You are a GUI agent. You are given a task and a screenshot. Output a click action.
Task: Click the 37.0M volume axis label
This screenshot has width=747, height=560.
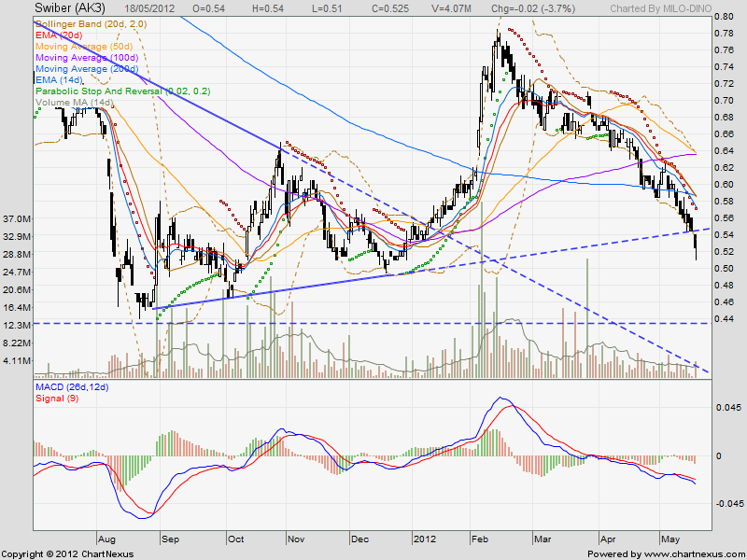17,218
